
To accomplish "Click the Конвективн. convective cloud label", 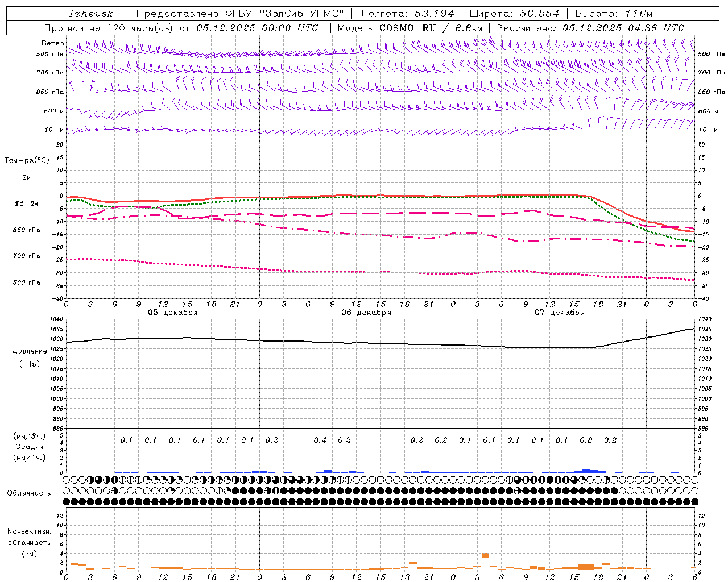I will (30, 531).
